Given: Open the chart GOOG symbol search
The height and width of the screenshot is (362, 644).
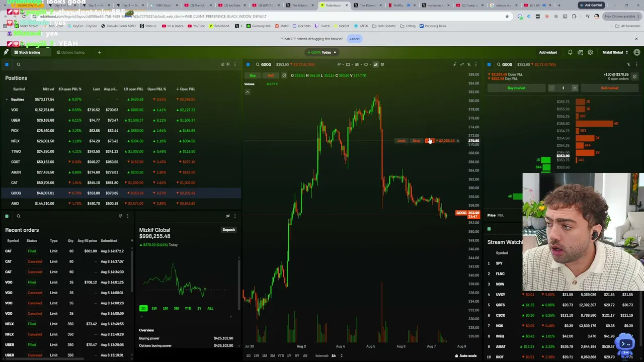Looking at the screenshot, I should [x=263, y=64].
